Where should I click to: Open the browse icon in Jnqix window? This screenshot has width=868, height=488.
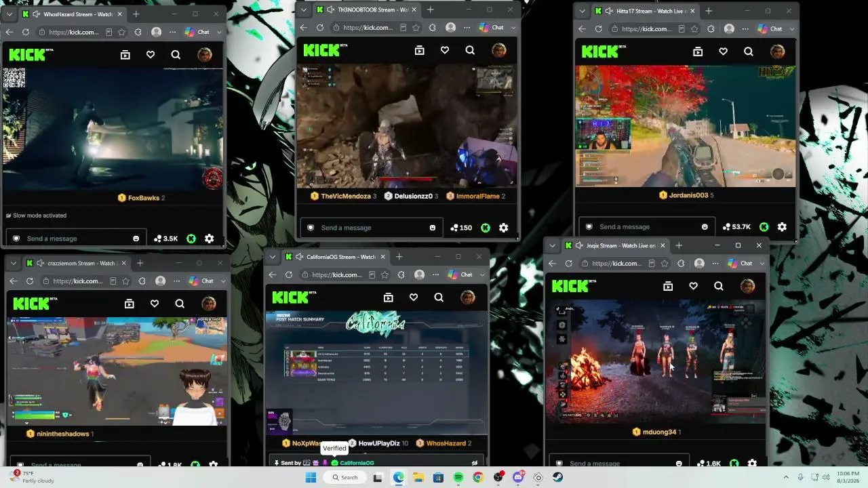(668, 286)
